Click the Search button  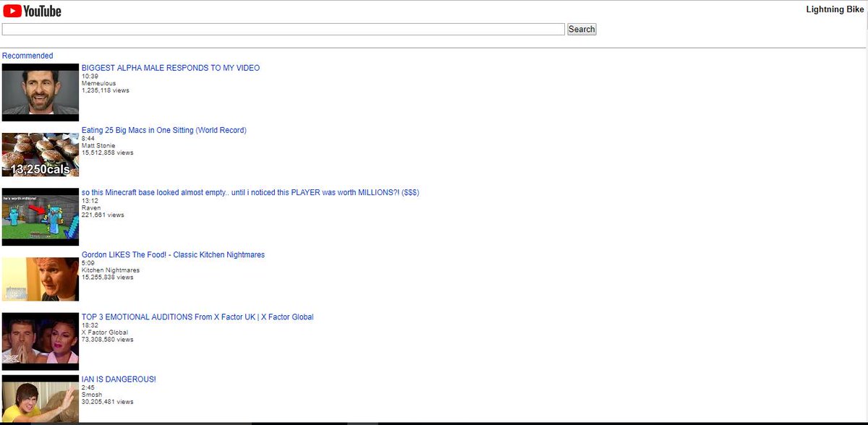click(x=582, y=29)
